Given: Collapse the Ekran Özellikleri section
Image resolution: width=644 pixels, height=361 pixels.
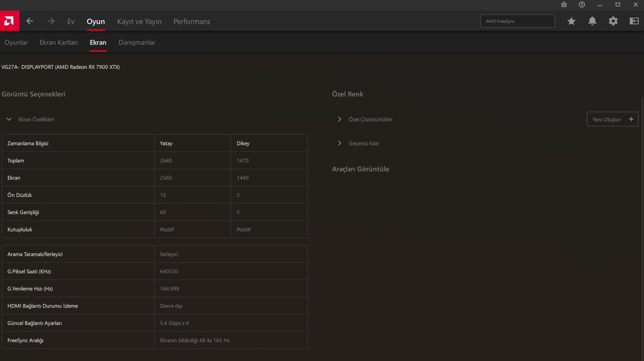Looking at the screenshot, I should pos(9,119).
